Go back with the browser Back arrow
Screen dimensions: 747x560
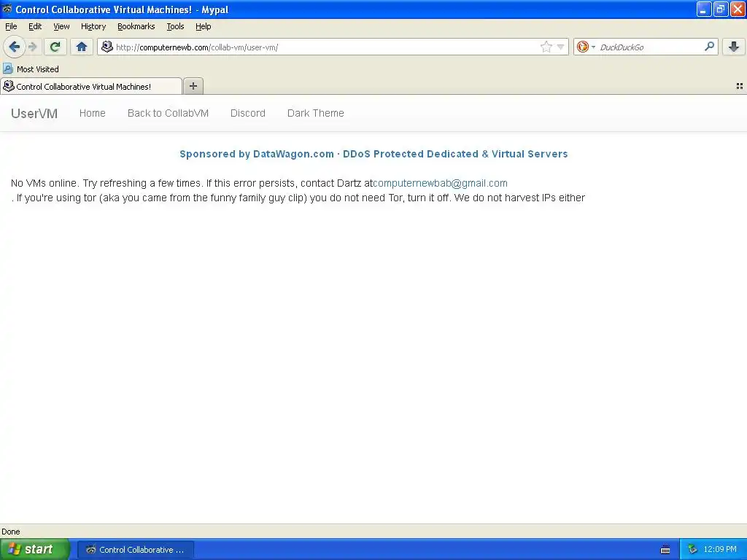[15, 47]
